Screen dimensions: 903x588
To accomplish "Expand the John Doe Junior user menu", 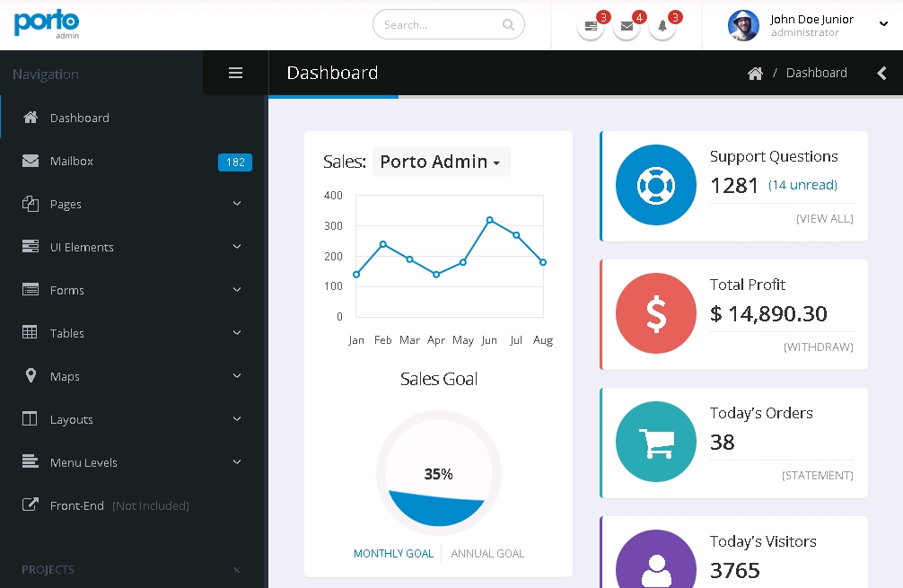I will pos(883,25).
